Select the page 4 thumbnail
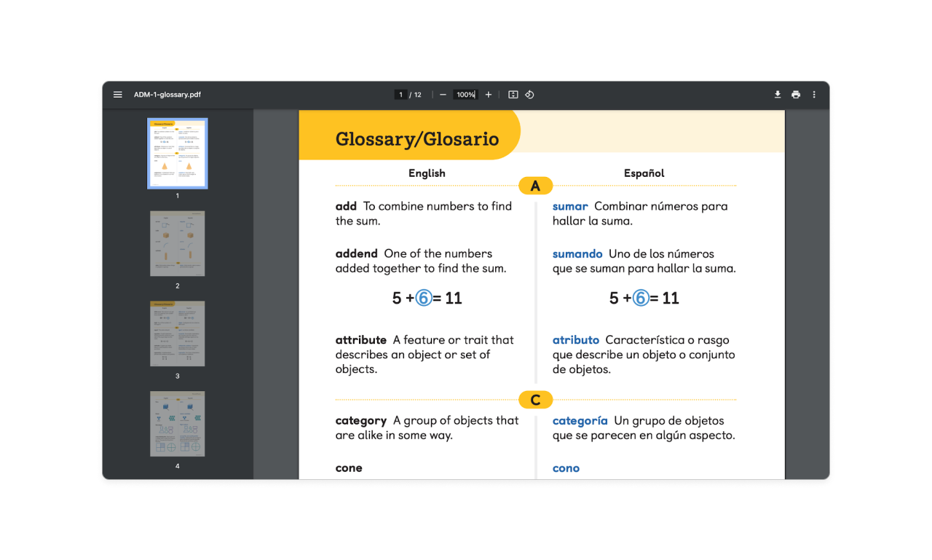Screen dimensions: 932x560 (x=177, y=424)
